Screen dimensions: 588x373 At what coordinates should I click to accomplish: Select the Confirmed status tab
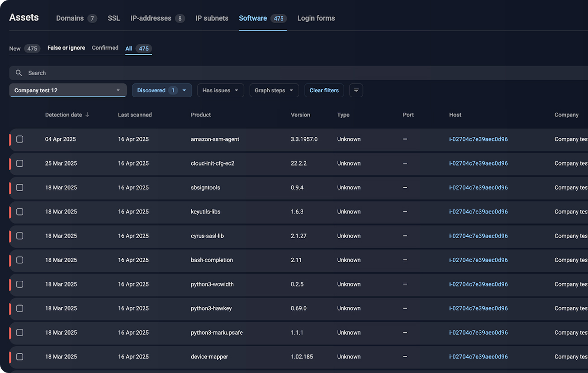[x=105, y=48]
